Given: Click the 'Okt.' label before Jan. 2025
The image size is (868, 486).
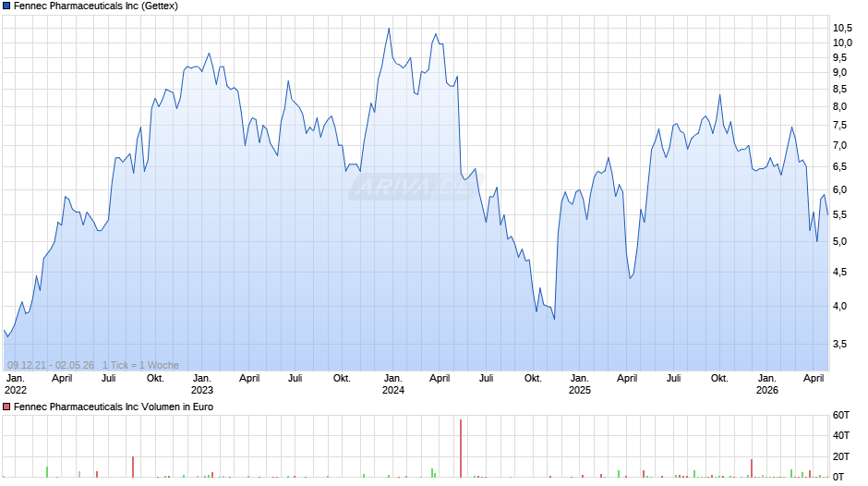Looking at the screenshot, I should click(x=533, y=379).
